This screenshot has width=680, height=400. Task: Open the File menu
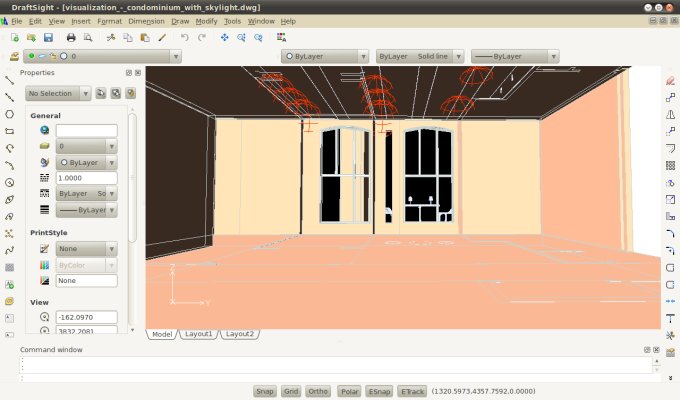coord(16,21)
